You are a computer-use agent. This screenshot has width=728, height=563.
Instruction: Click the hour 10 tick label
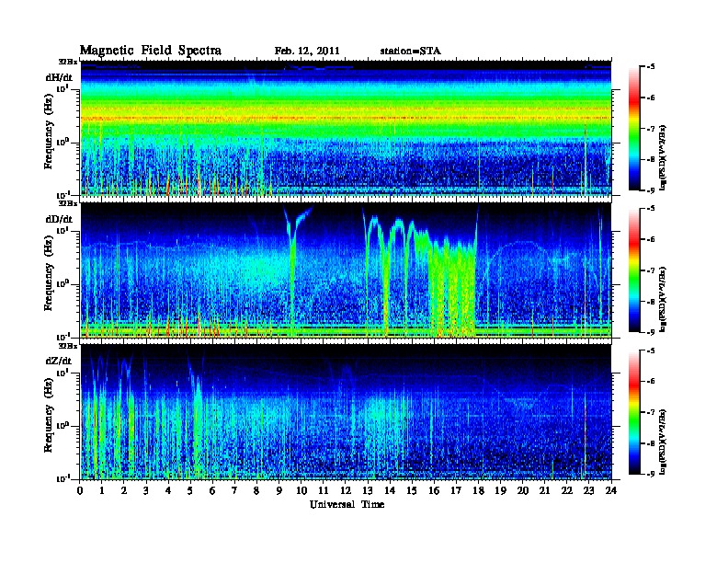pyautogui.click(x=301, y=490)
